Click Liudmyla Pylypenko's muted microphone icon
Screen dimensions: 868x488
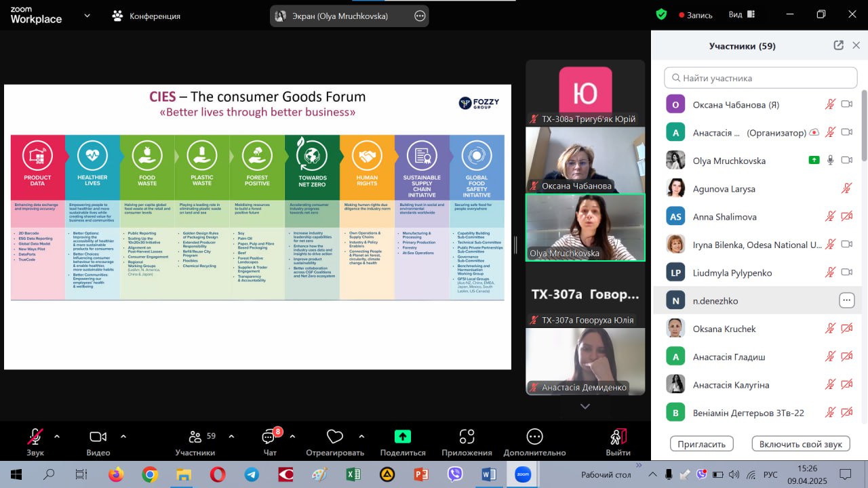pos(829,272)
